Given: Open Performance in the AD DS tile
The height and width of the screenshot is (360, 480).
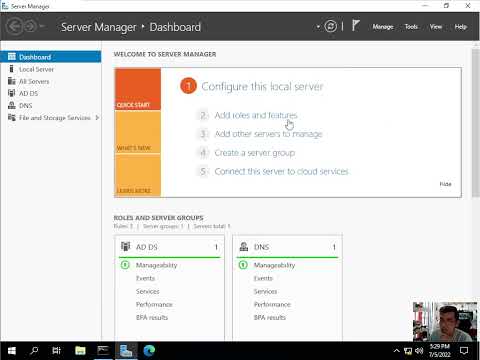Looking at the screenshot, I should [154, 304].
